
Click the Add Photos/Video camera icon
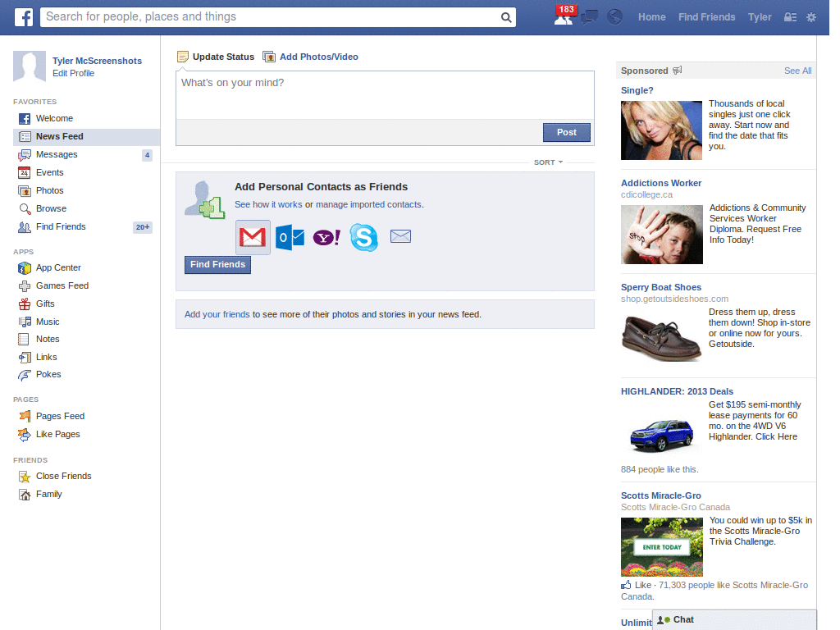click(269, 57)
